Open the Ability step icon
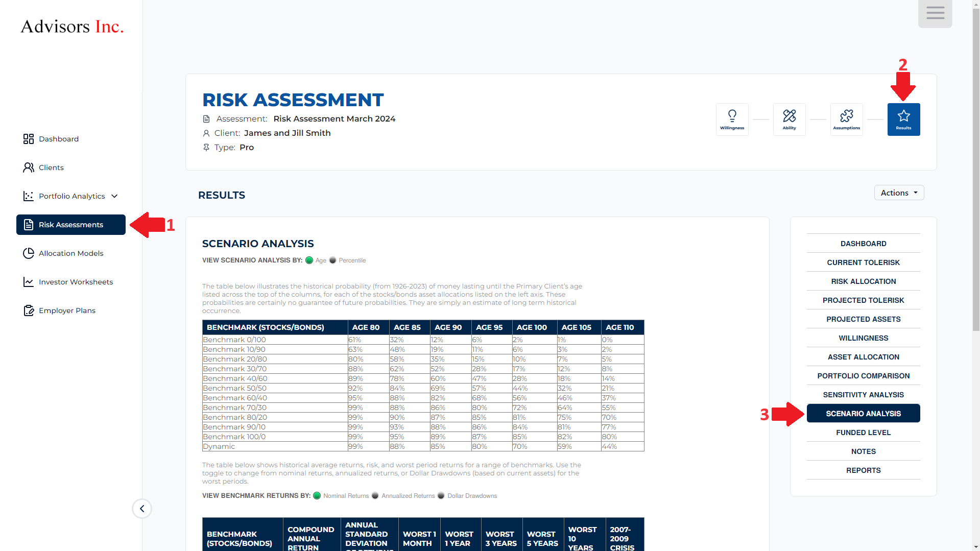The height and width of the screenshot is (551, 980). [x=789, y=119]
